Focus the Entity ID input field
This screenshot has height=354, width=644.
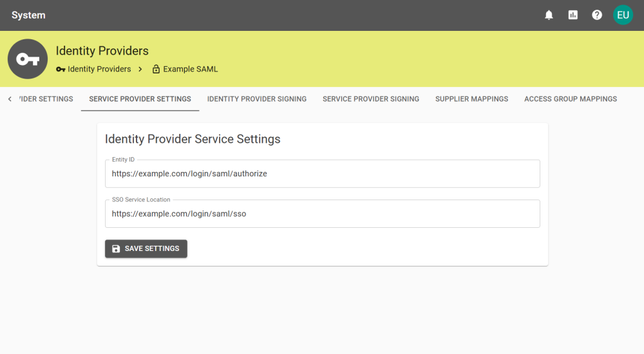pos(323,174)
